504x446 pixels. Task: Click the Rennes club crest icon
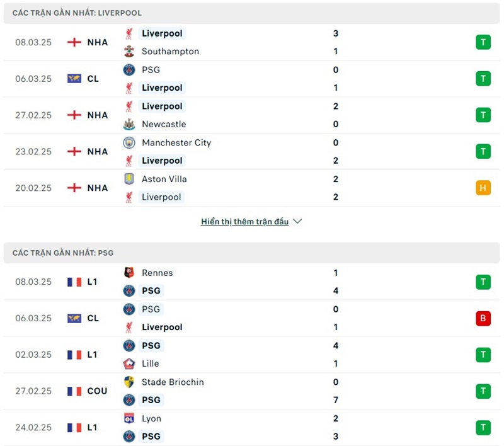click(x=129, y=273)
